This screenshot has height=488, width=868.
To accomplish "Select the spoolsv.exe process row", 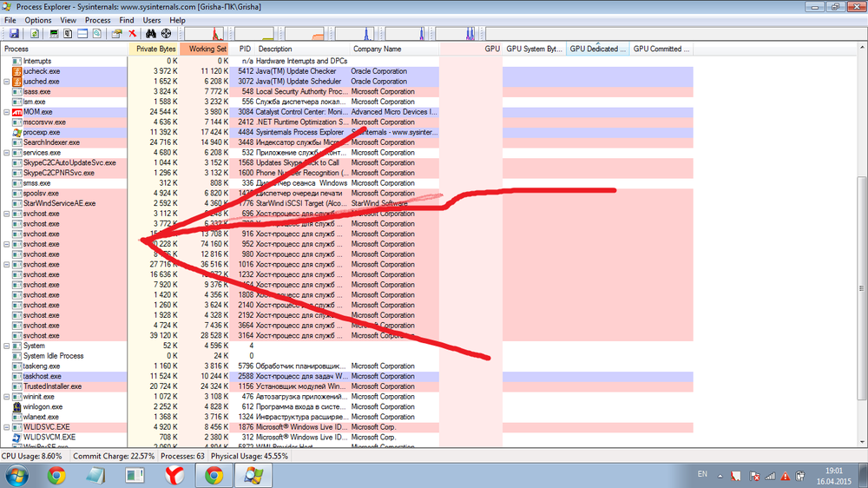I will pos(346,194).
